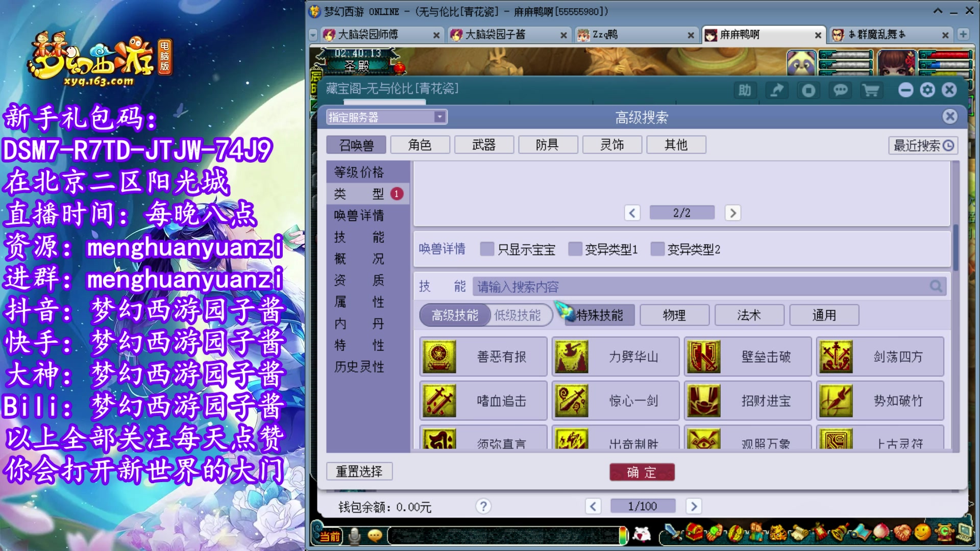Go to next results page at 1/100

tap(693, 506)
